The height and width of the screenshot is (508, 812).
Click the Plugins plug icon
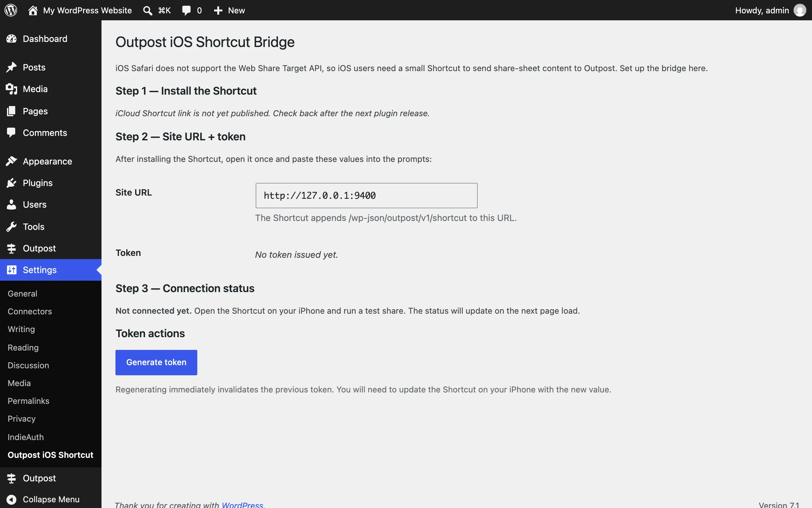coord(11,183)
